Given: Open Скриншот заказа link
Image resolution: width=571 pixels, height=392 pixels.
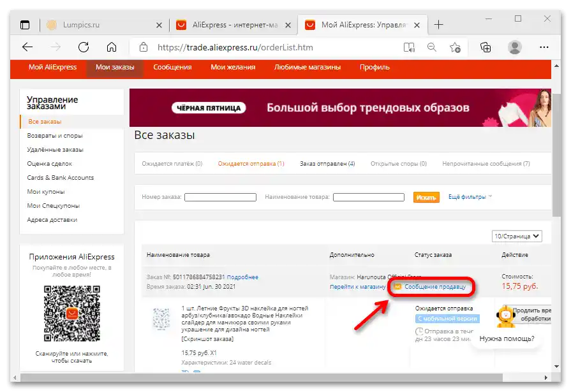Looking at the screenshot, I should click(207, 339).
